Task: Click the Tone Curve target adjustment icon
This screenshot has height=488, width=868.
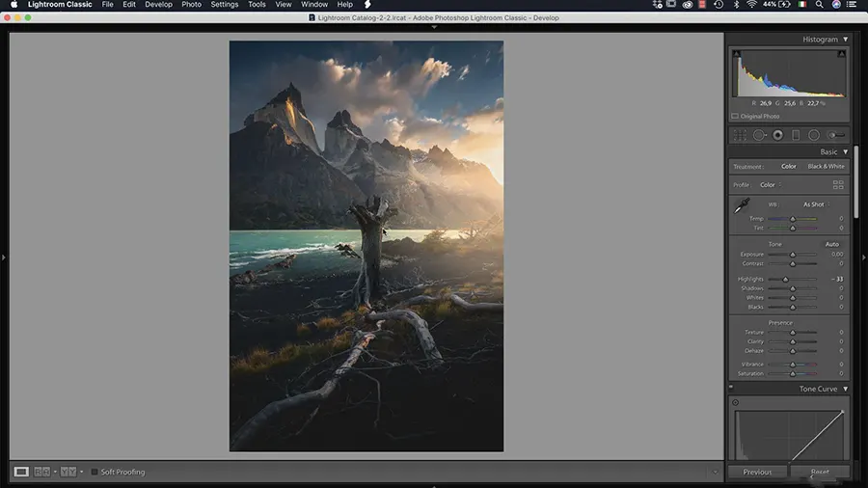Action: click(x=736, y=402)
